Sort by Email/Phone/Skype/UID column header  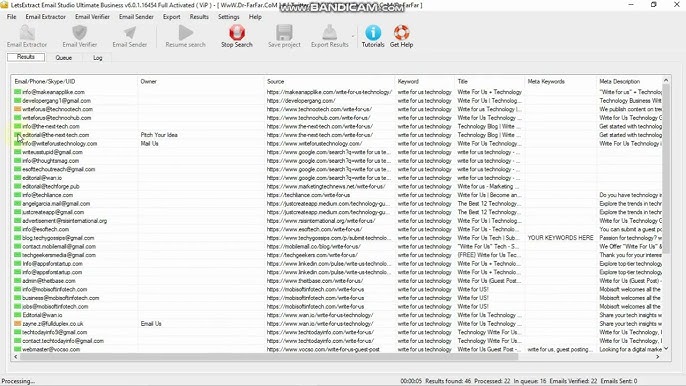pyautogui.click(x=74, y=81)
